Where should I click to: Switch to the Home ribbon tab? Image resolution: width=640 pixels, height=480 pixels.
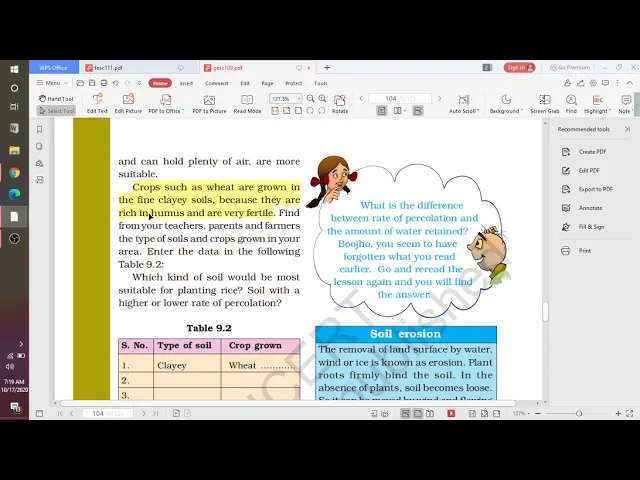[x=160, y=83]
